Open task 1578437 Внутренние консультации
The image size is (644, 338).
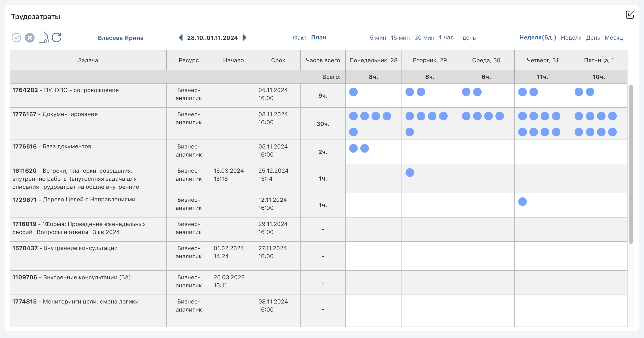pos(65,248)
